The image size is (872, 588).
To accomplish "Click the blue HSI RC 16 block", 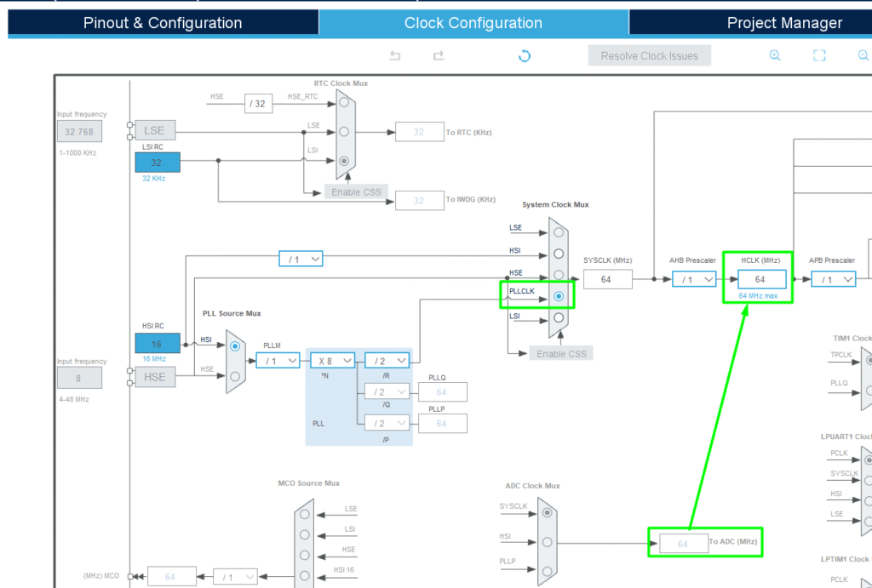I will pyautogui.click(x=158, y=344).
